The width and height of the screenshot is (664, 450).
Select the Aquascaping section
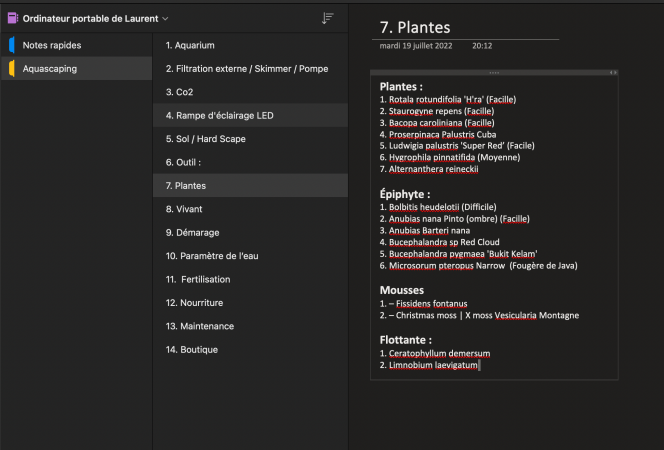pyautogui.click(x=76, y=69)
